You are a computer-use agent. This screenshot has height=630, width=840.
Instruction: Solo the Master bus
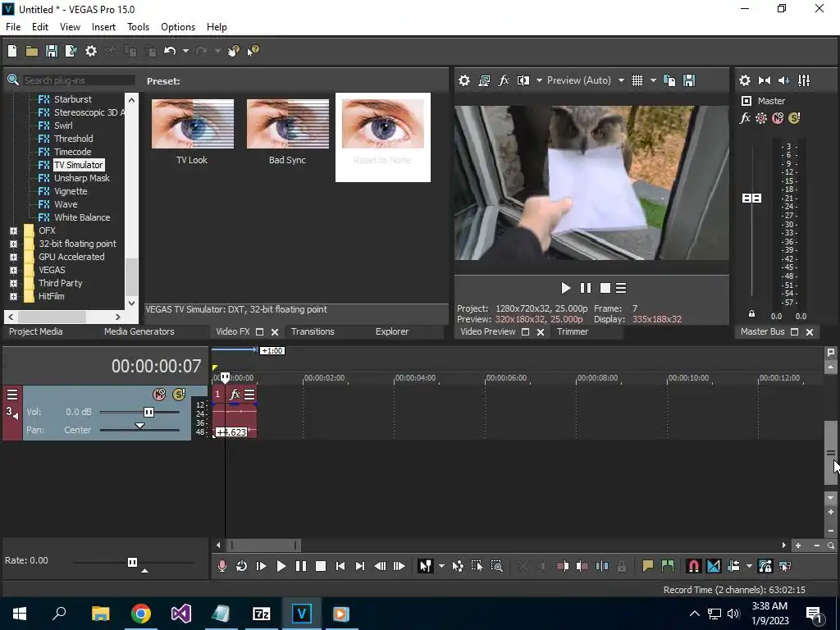tap(794, 118)
